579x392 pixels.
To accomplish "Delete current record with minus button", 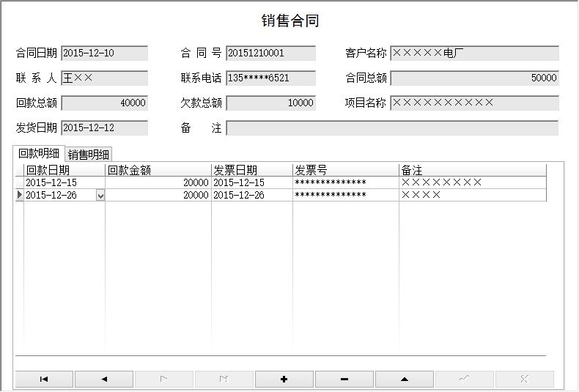I will (344, 379).
